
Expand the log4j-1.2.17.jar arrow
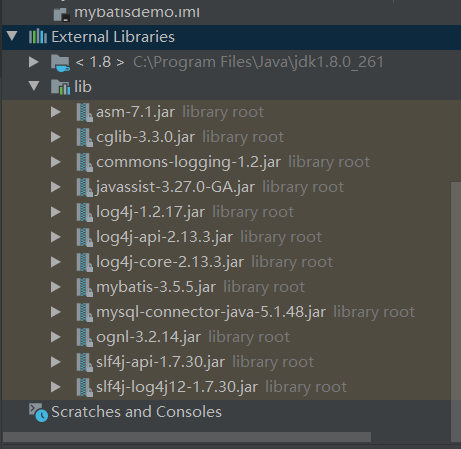[x=56, y=212]
